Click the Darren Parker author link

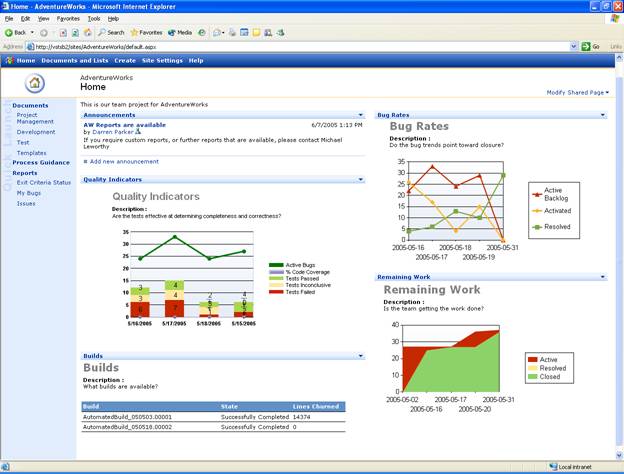113,132
